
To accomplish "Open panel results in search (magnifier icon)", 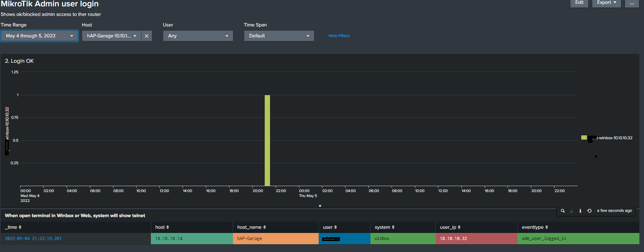I will point(563,211).
